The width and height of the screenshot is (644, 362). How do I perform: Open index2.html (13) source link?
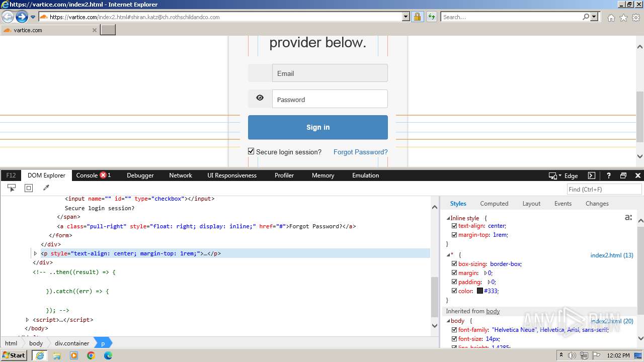click(612, 255)
